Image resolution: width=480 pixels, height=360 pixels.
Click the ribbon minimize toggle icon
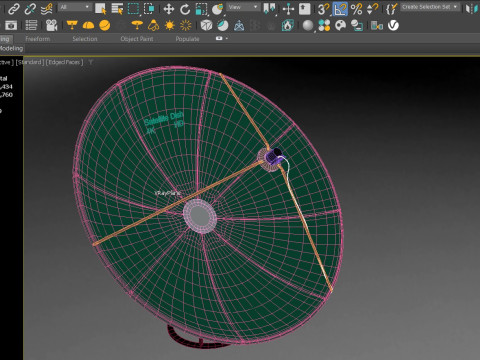click(219, 38)
